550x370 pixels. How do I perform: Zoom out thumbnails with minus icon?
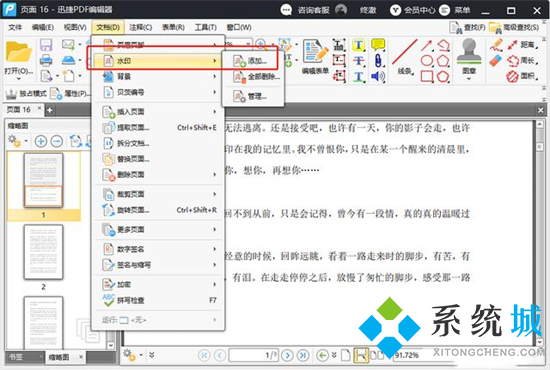point(56,141)
